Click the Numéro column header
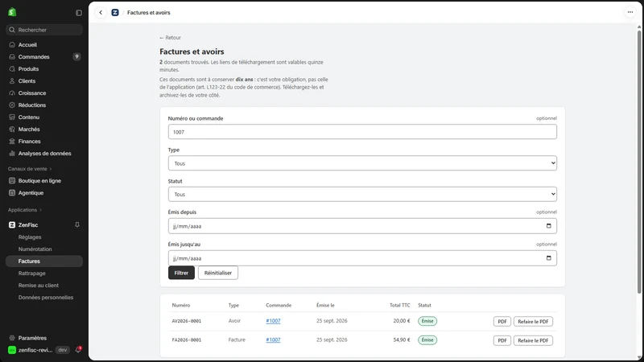The height and width of the screenshot is (362, 644). point(181,306)
